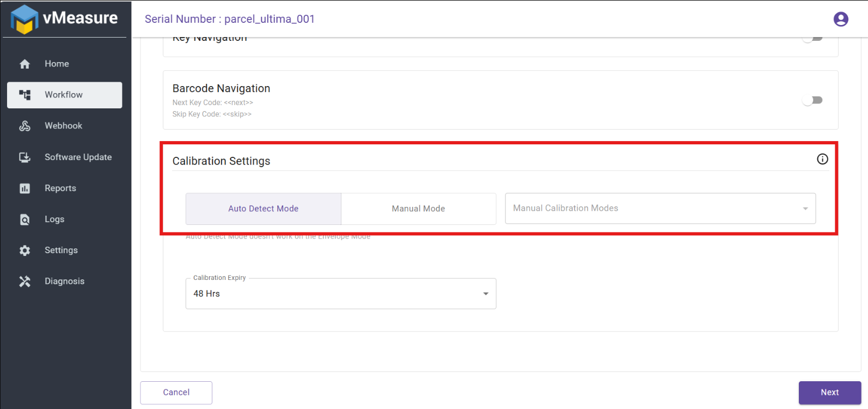This screenshot has width=868, height=409.
Task: Select Auto Detect Mode option
Action: click(x=263, y=209)
